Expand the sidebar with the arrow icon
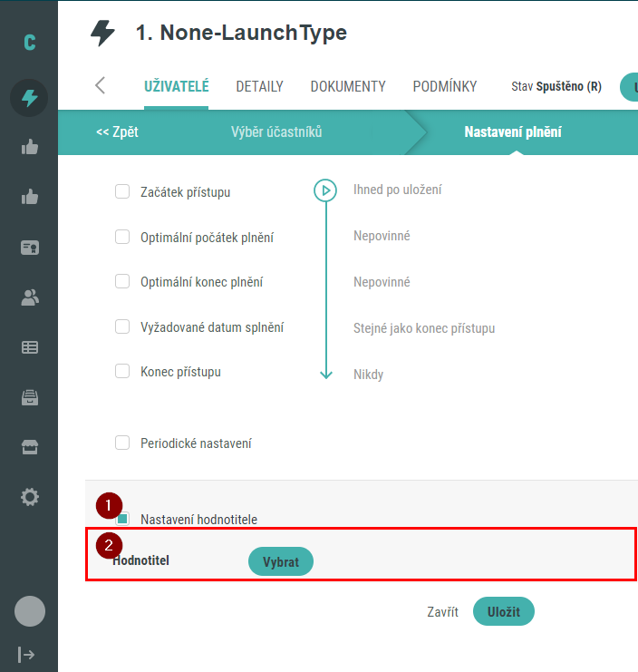 tap(27, 654)
